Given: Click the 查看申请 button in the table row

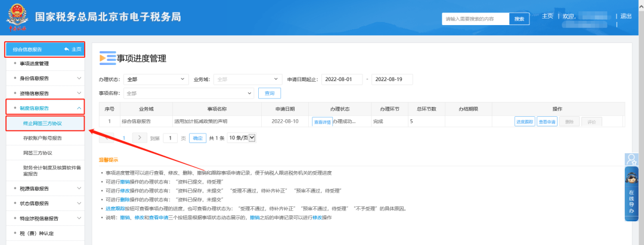Looking at the screenshot, I should click(x=546, y=122).
